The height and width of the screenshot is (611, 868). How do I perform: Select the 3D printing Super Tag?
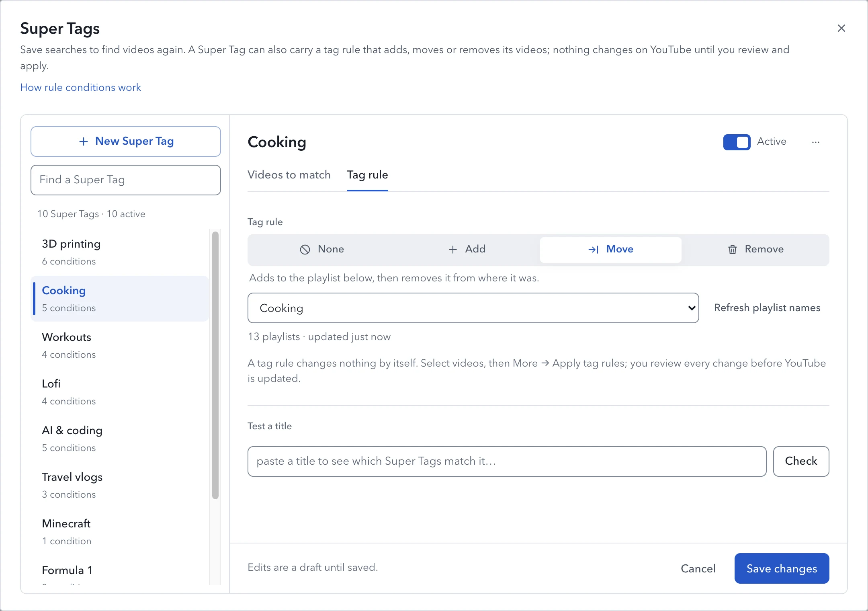coord(120,252)
